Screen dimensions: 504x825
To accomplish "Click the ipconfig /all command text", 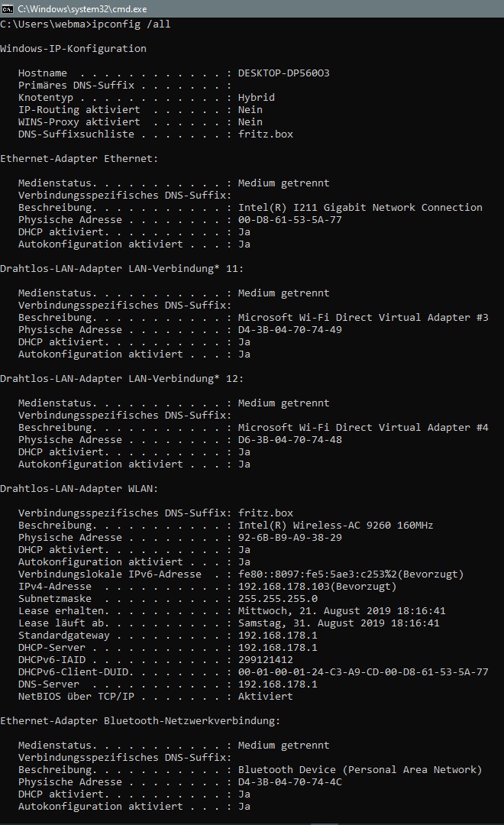I will (131, 24).
